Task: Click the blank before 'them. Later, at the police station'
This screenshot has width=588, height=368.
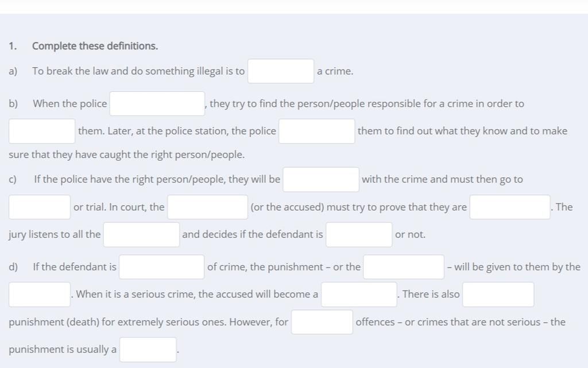Action: [42, 131]
